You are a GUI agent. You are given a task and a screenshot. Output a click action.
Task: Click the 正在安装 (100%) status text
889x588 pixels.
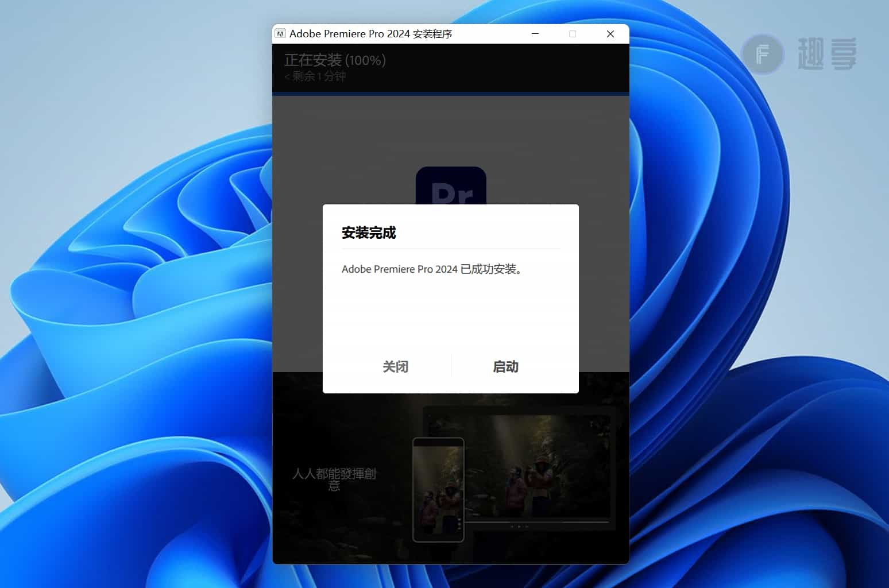coord(335,60)
